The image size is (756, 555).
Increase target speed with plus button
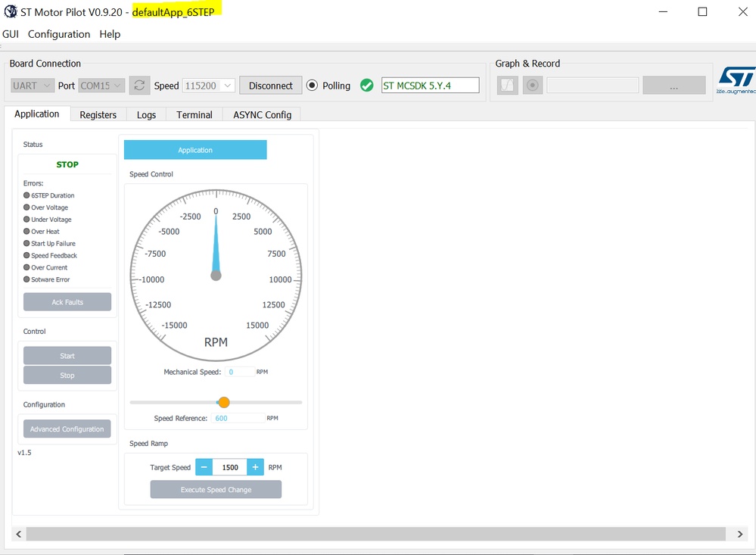[x=256, y=467]
